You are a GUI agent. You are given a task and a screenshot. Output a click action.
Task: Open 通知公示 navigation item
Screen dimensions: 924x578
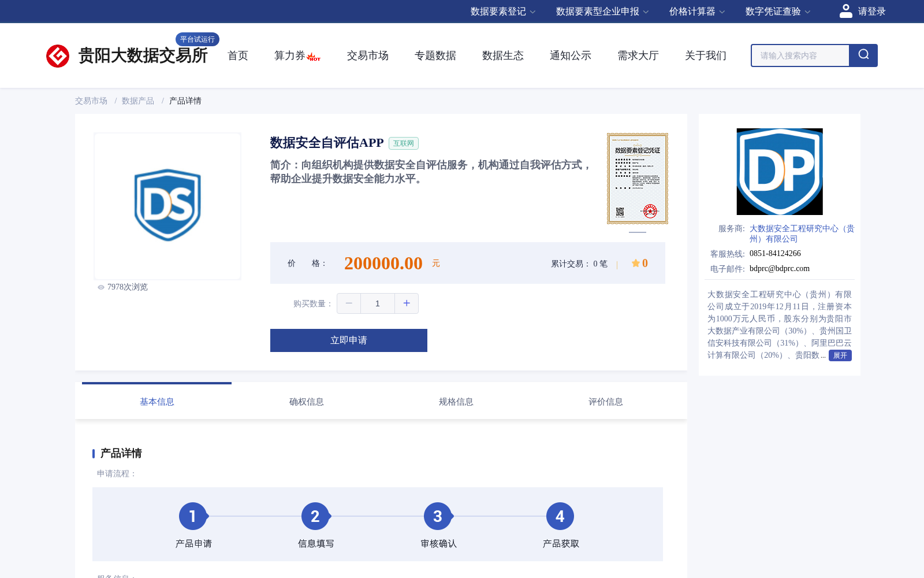(571, 55)
